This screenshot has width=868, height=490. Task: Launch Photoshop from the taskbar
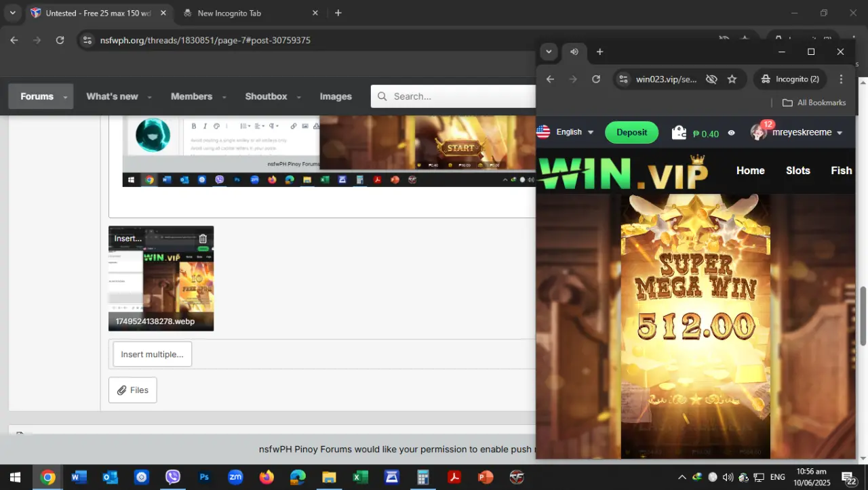tap(204, 477)
